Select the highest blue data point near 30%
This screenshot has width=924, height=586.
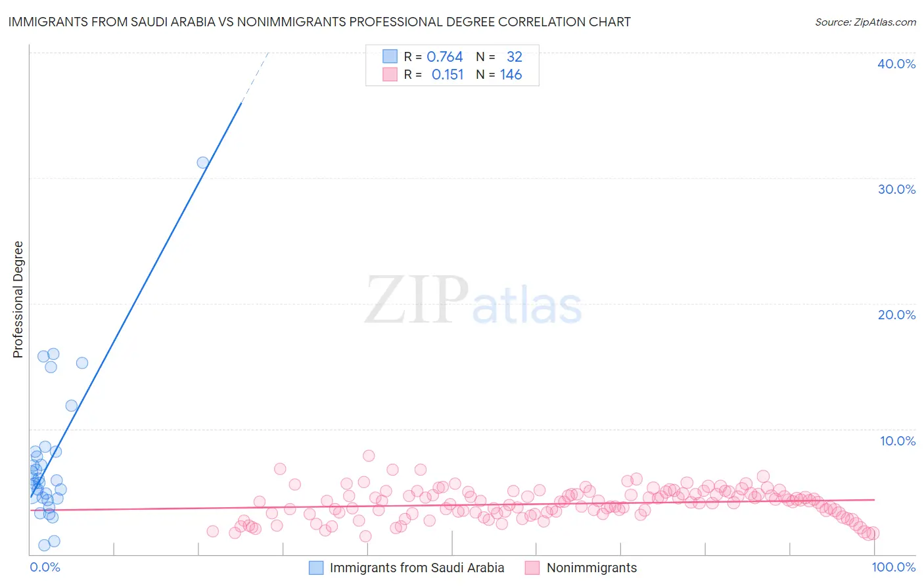[203, 162]
